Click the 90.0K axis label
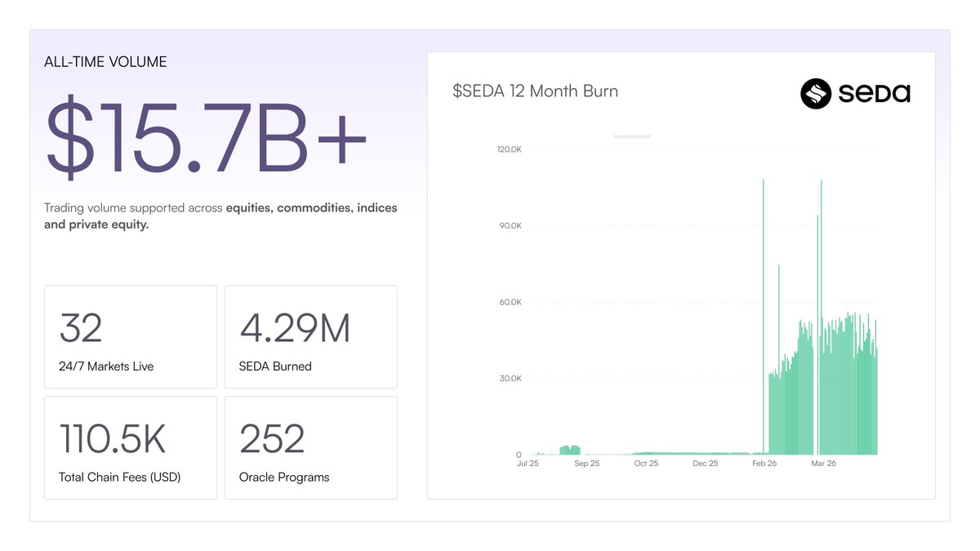The image size is (980, 551). tap(510, 225)
